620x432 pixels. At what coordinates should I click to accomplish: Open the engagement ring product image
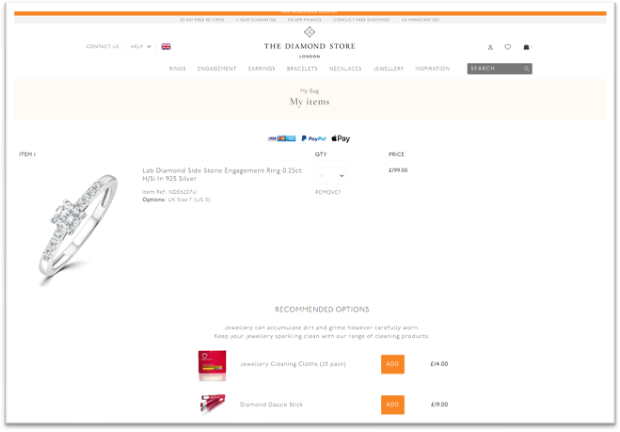pos(78,229)
